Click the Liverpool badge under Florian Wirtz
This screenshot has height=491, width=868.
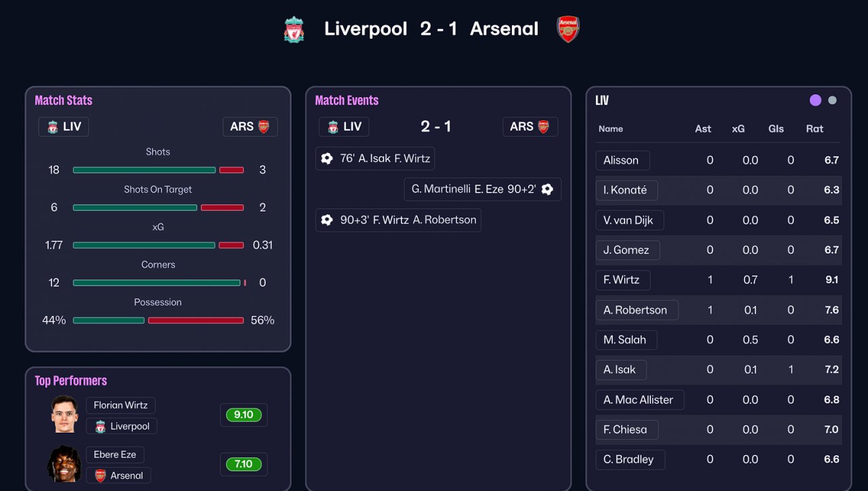coord(100,427)
